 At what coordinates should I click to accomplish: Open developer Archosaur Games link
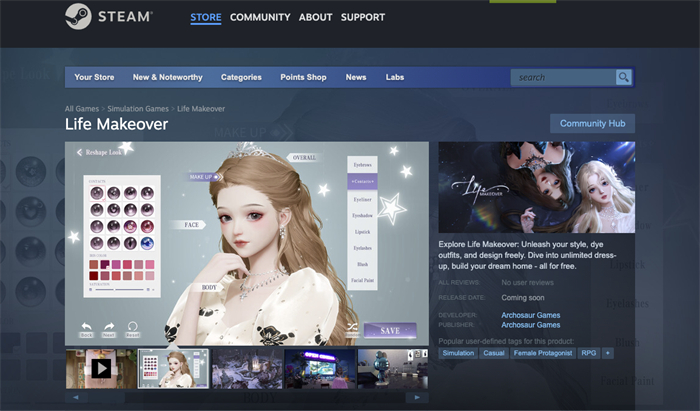530,315
